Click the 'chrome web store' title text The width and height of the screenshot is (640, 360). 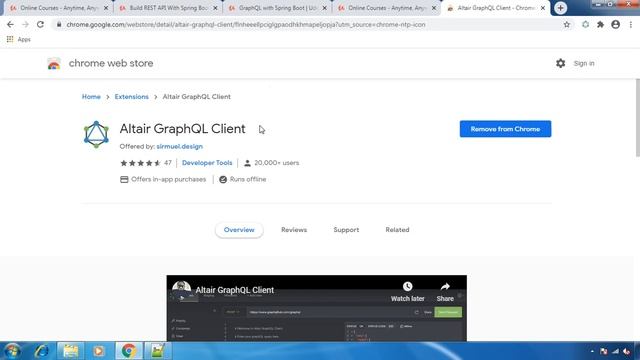(x=111, y=63)
